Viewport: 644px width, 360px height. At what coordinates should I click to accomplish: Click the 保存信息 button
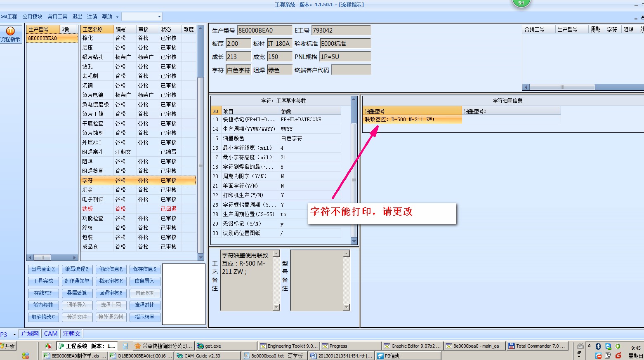(x=145, y=269)
